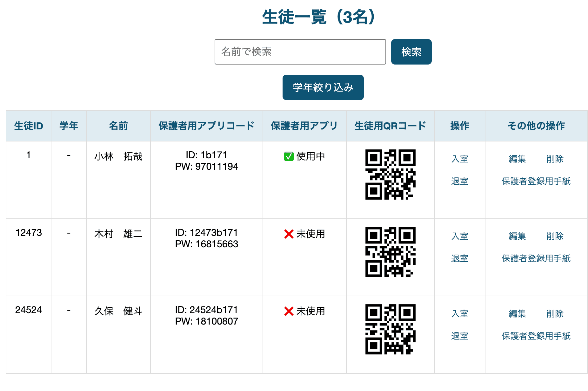Screen dimensions: 588x391
Task: Click the red X icon for 木村 雄二
Action: 289,234
